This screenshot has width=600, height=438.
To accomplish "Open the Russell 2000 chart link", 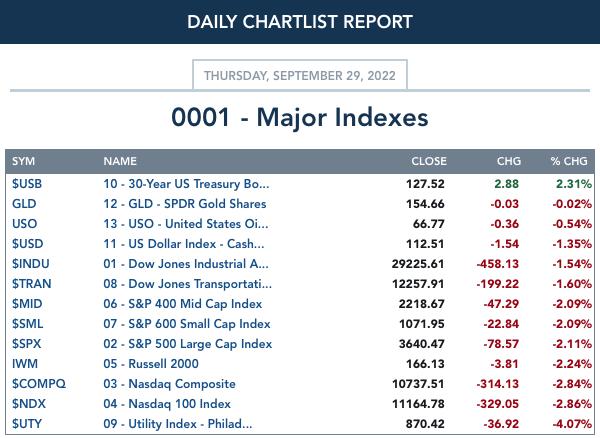I will [151, 363].
